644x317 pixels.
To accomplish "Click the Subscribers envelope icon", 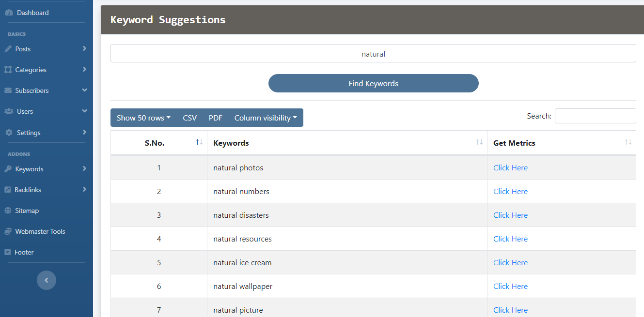I will pos(8,91).
